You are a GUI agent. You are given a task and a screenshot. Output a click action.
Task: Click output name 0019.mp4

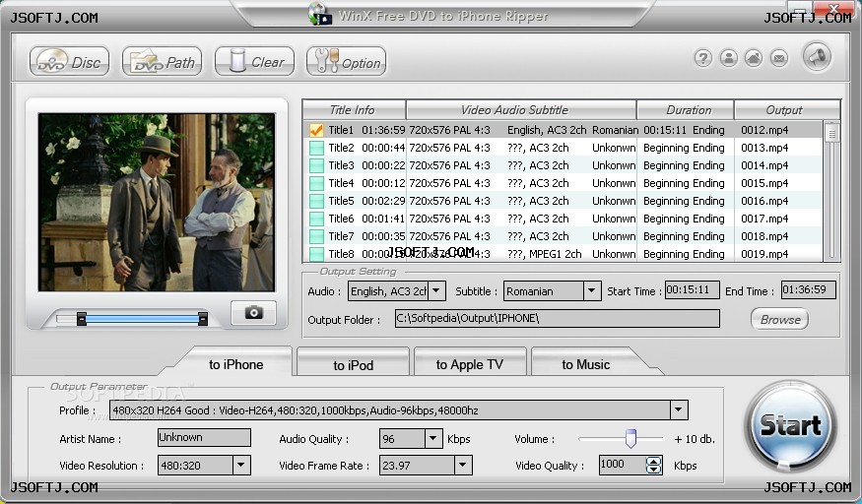click(764, 254)
